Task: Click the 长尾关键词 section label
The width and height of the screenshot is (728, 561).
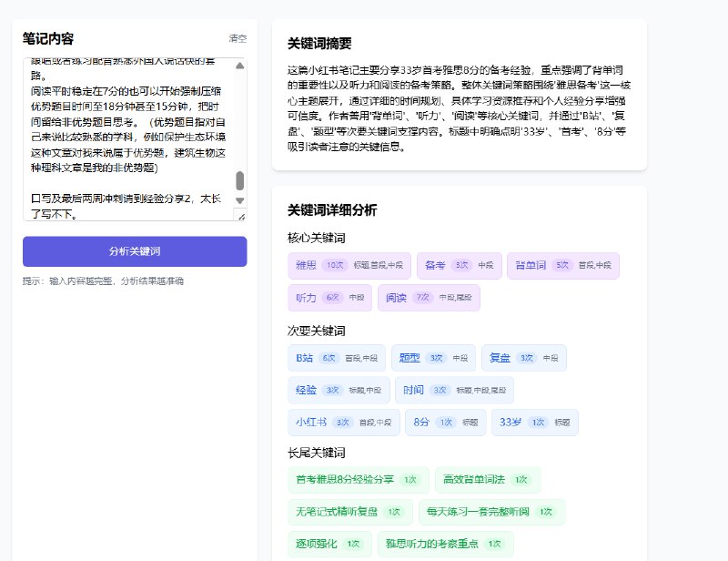Action: coord(316,453)
